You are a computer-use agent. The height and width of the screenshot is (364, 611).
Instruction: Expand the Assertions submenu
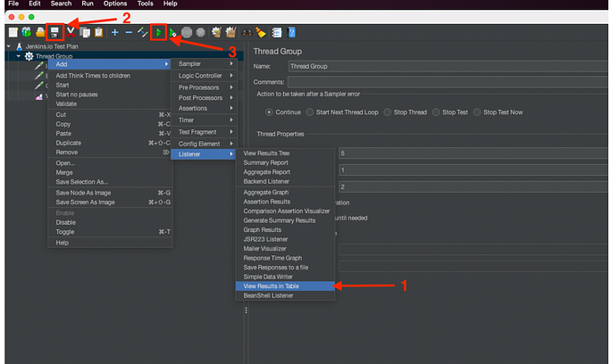tap(203, 108)
